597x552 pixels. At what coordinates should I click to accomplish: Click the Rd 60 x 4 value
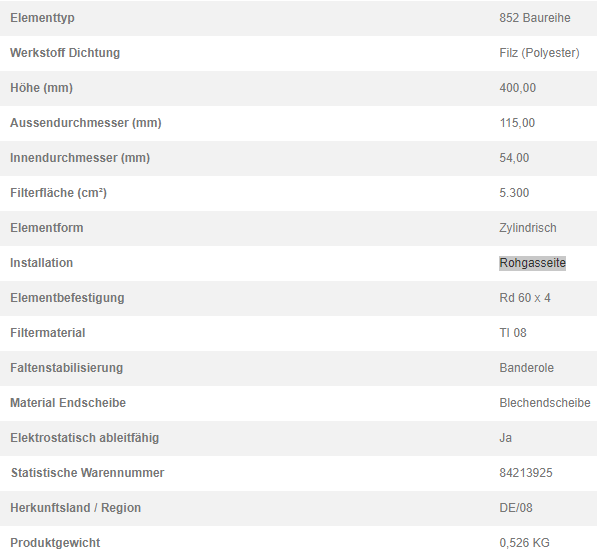point(525,298)
